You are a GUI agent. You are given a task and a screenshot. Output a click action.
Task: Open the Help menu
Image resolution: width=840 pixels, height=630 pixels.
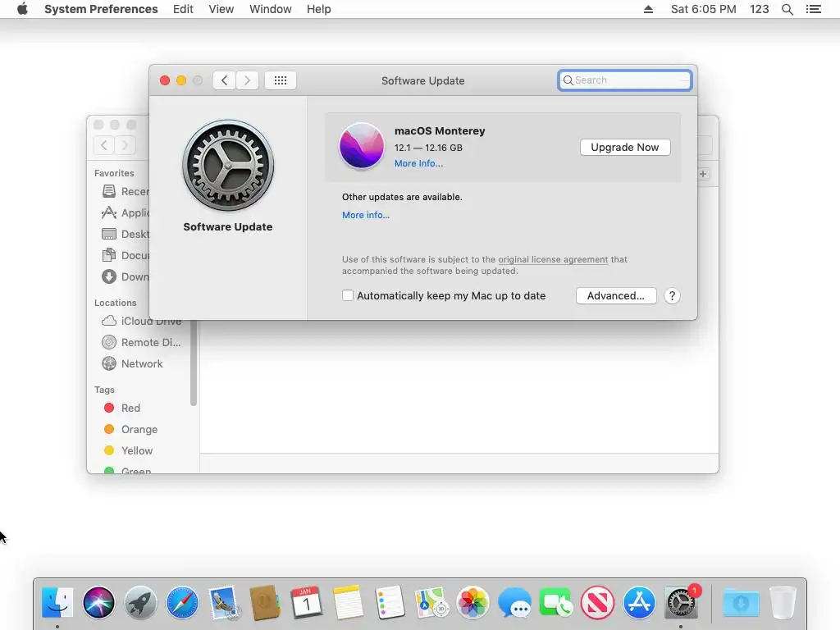(319, 9)
